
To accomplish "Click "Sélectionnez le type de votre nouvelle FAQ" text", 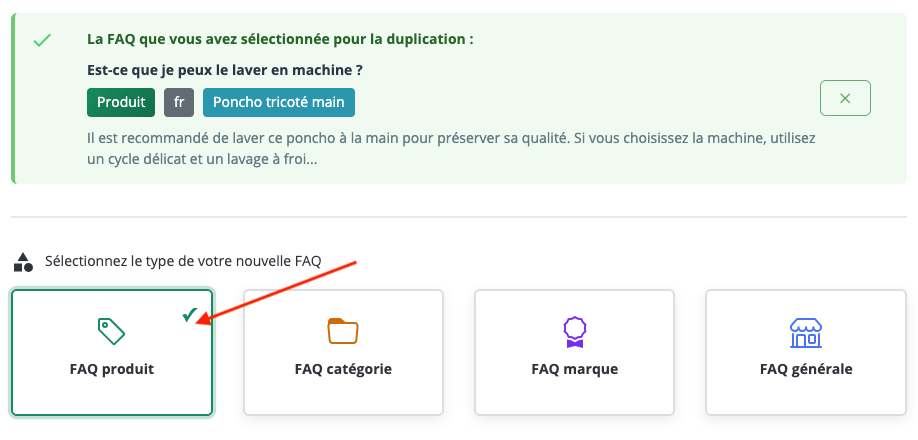I will pyautogui.click(x=183, y=262).
